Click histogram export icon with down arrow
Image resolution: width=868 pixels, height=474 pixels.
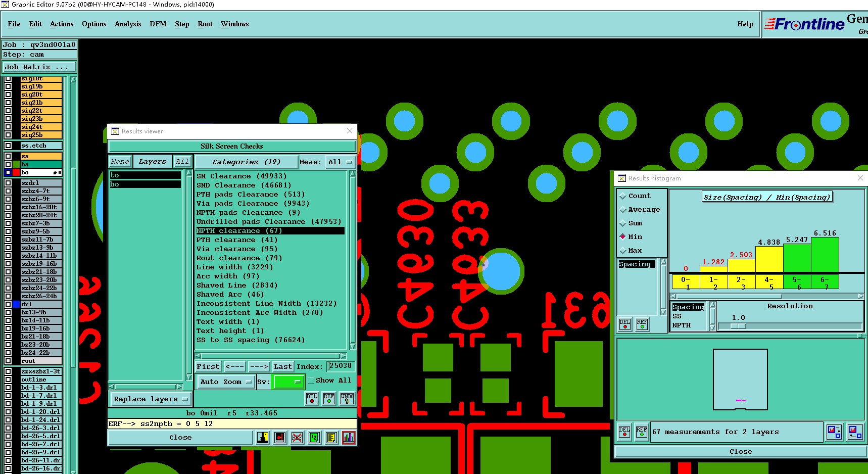click(834, 432)
